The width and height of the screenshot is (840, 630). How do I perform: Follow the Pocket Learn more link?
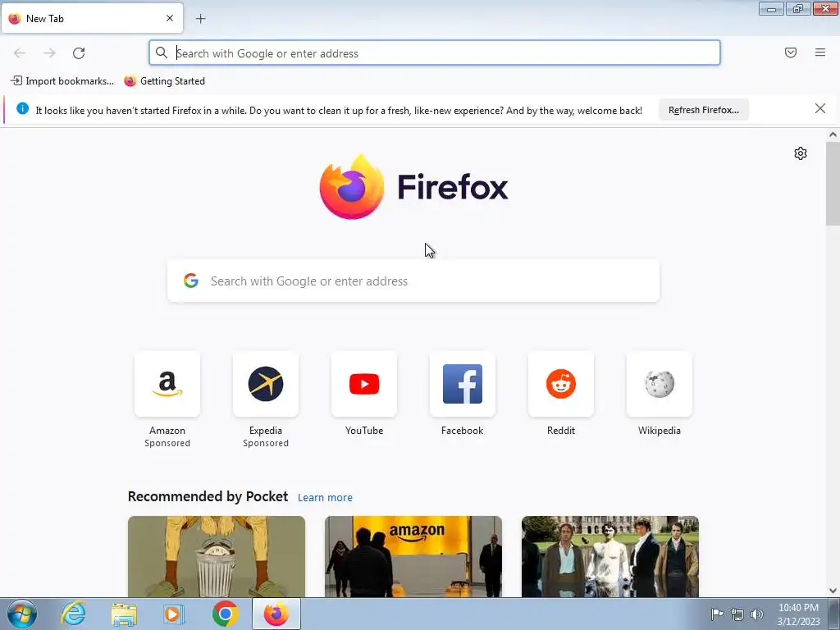[x=325, y=498]
